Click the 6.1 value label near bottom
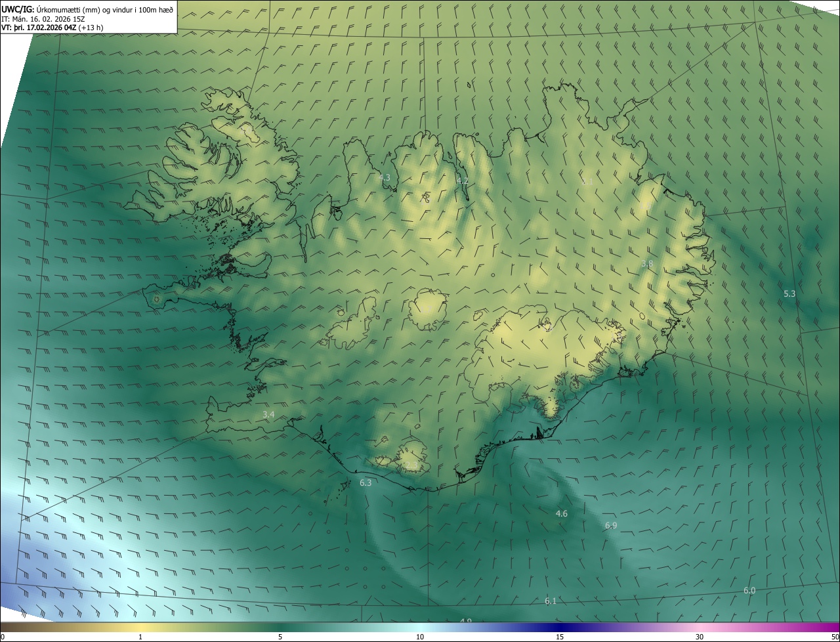Image resolution: width=840 pixels, height=642 pixels. (551, 601)
